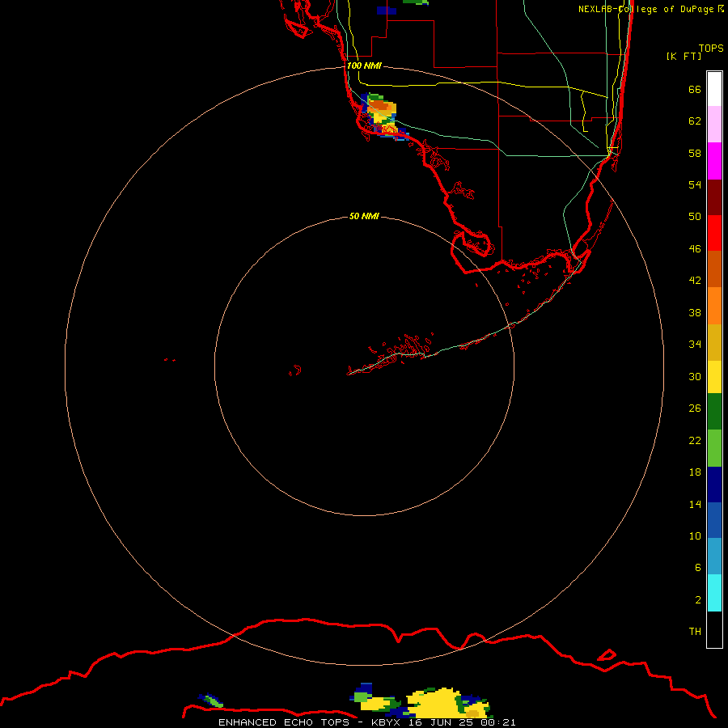Click the NEXLAB-College of DuPage credit text
The image size is (728, 728).
tap(650, 9)
